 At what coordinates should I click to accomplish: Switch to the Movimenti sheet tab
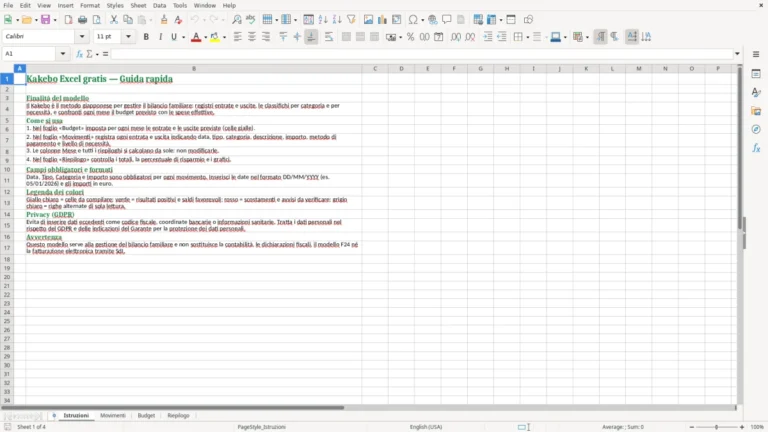tap(113, 415)
